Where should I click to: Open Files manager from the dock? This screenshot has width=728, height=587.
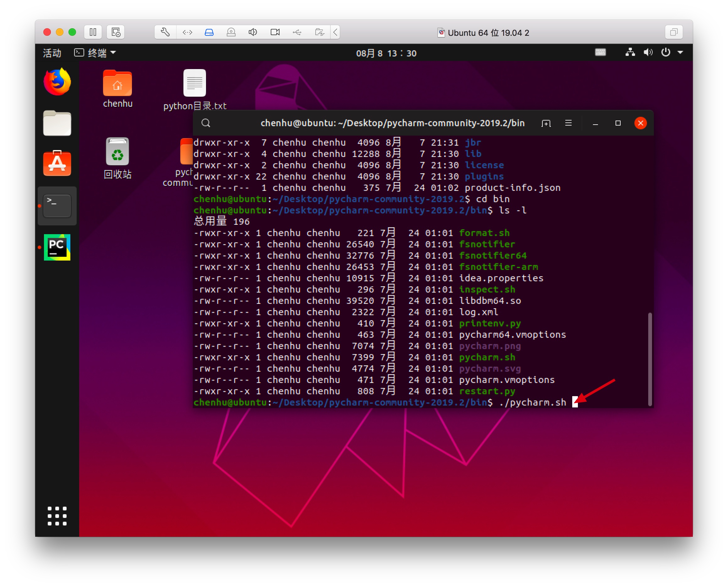(57, 123)
